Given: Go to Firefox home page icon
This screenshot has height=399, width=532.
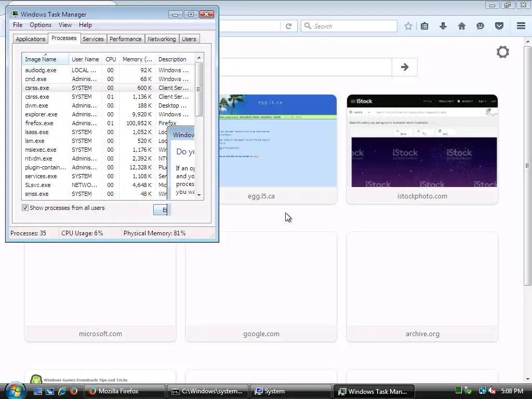Looking at the screenshot, I should (462, 26).
